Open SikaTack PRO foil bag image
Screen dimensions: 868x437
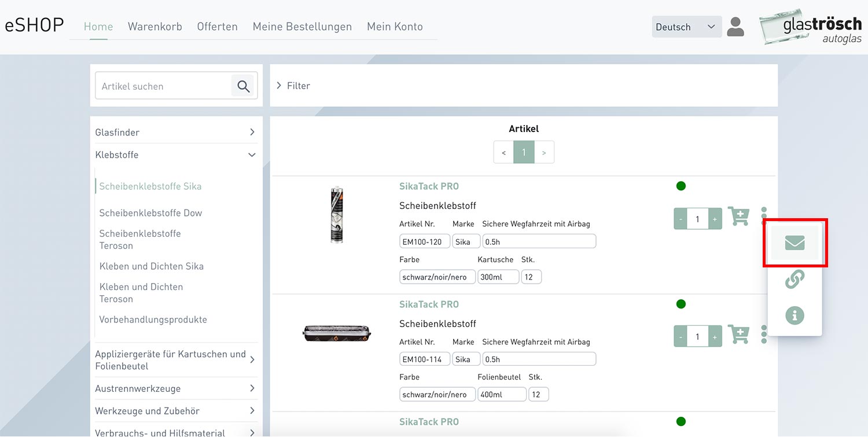337,333
